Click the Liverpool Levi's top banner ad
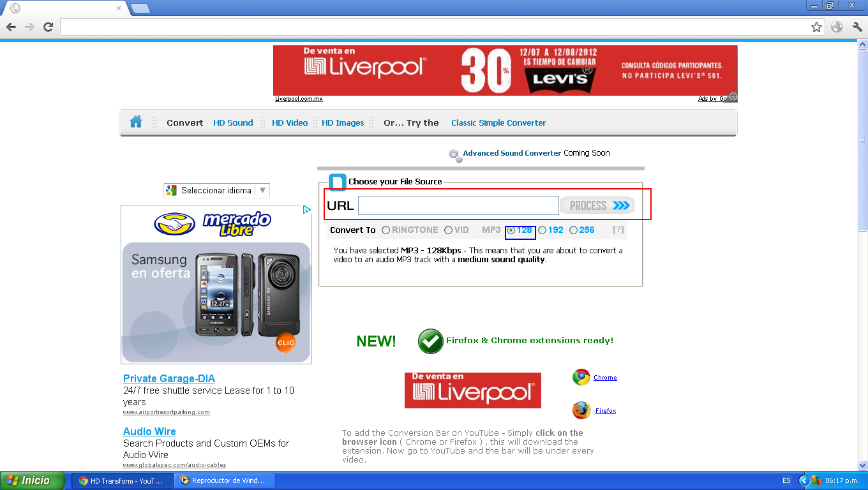This screenshot has height=490, width=868. coord(505,70)
